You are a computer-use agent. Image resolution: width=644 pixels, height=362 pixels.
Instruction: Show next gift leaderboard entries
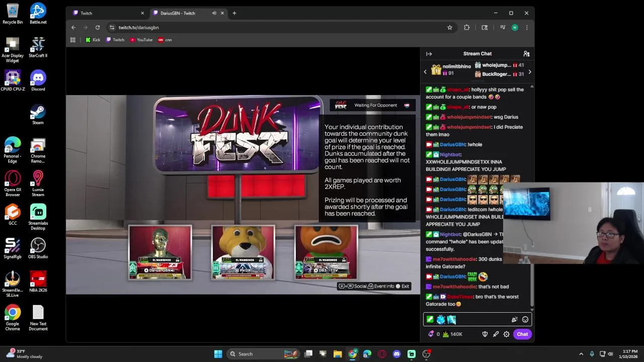click(529, 72)
